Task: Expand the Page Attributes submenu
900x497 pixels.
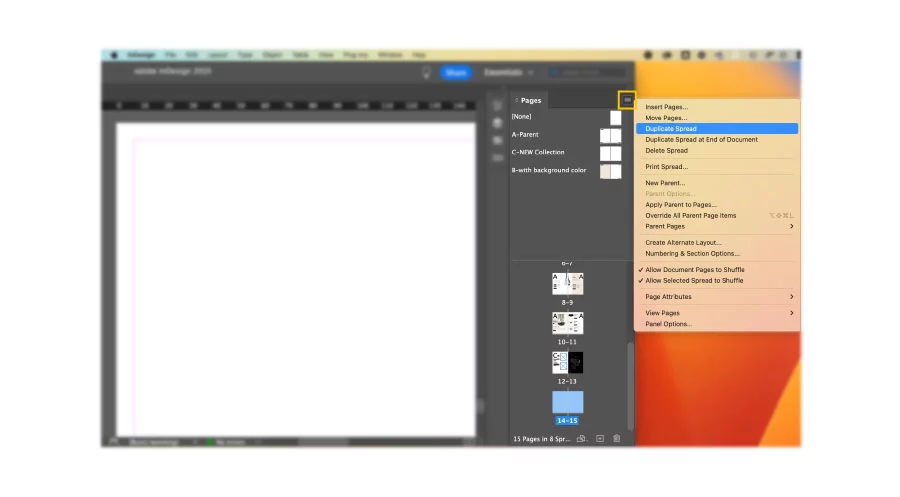Action: (716, 297)
